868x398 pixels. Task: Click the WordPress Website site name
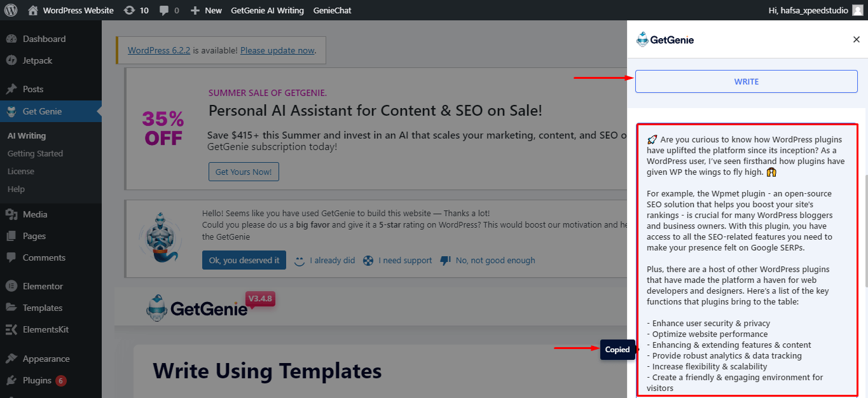[78, 10]
